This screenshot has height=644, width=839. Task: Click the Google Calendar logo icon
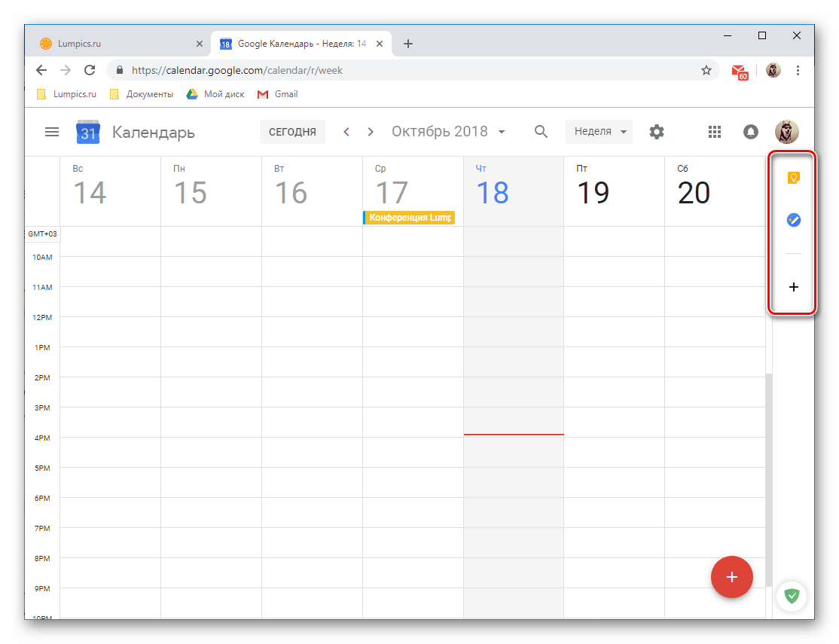point(88,132)
